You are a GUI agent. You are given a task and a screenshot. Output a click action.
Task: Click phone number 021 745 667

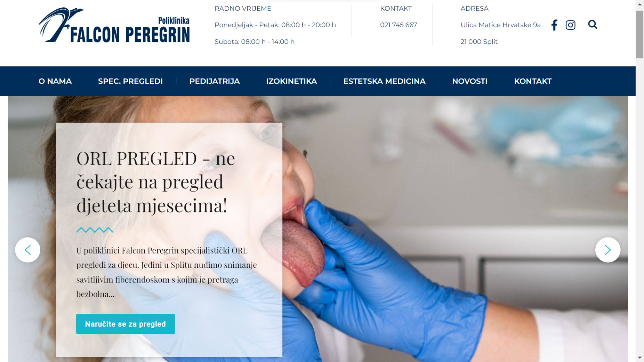[398, 25]
